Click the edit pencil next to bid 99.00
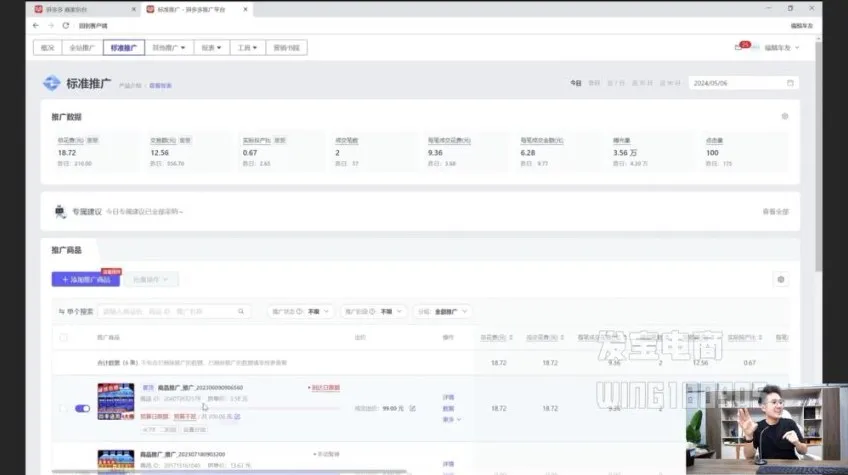 tap(413, 408)
